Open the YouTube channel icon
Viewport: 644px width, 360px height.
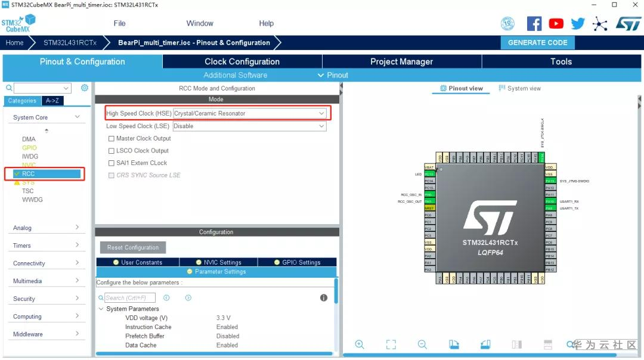coord(556,24)
